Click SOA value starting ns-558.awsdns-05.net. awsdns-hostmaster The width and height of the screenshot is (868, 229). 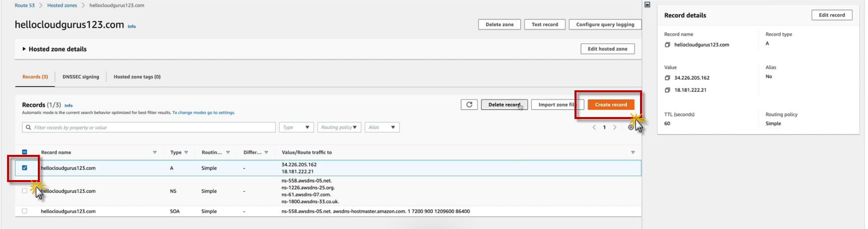pyautogui.click(x=376, y=211)
